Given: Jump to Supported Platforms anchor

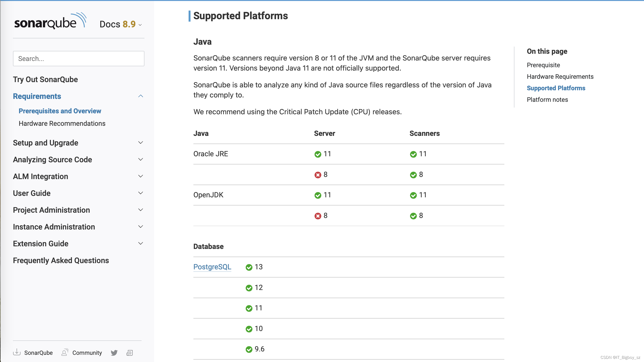Looking at the screenshot, I should pyautogui.click(x=556, y=88).
